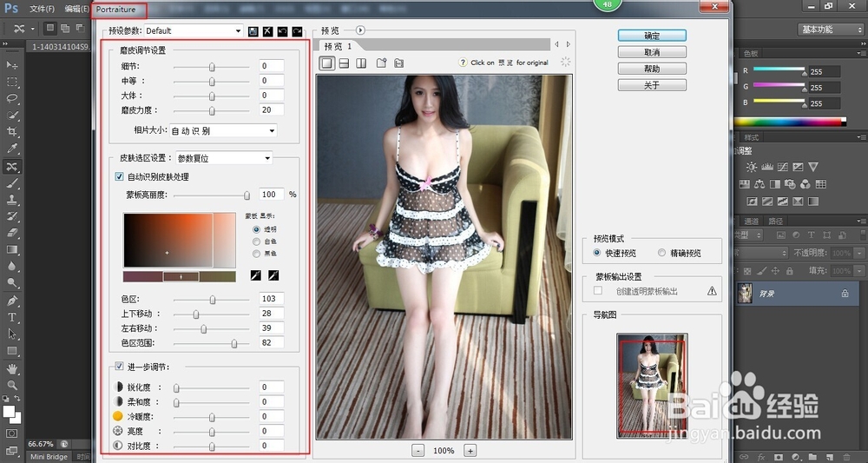Select 透明 mask display radio button
868x463 pixels.
(256, 229)
